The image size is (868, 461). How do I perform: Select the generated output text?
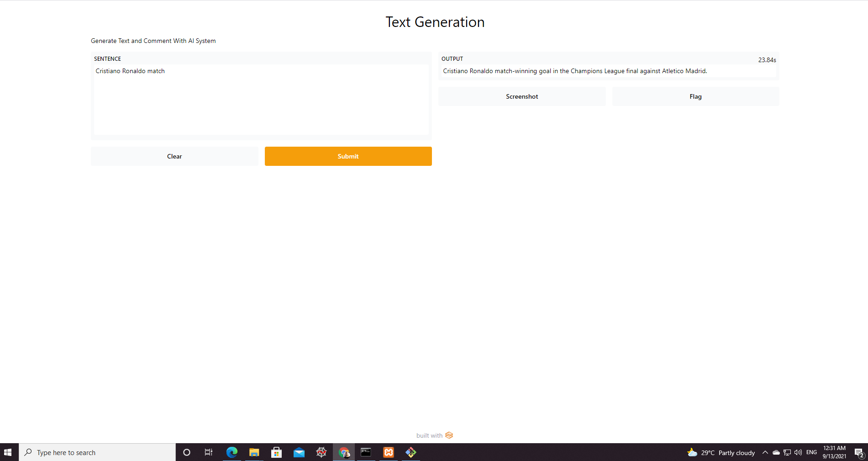(575, 71)
